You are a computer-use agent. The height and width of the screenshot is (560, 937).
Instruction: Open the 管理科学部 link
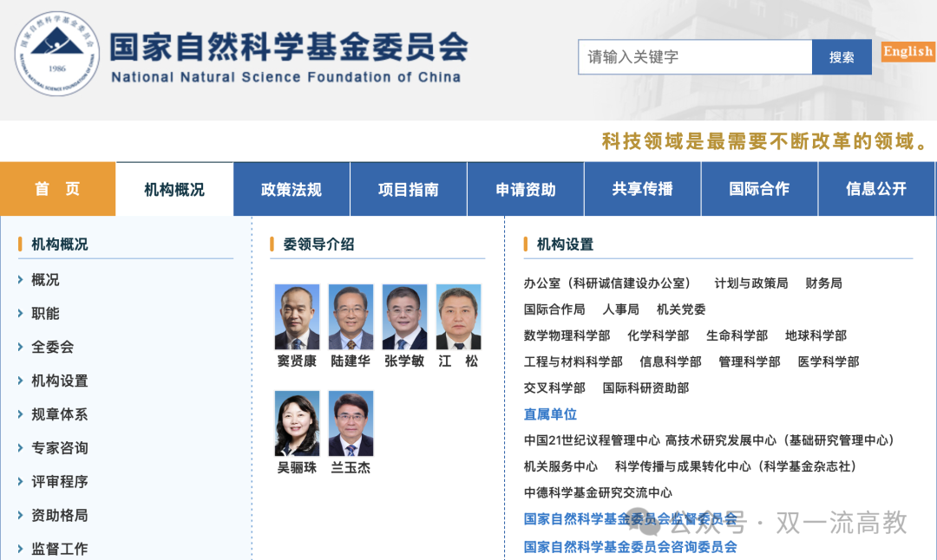(x=750, y=361)
